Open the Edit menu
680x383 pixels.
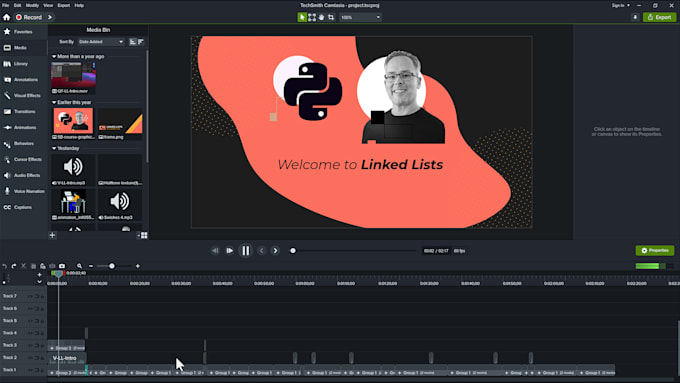coord(17,5)
